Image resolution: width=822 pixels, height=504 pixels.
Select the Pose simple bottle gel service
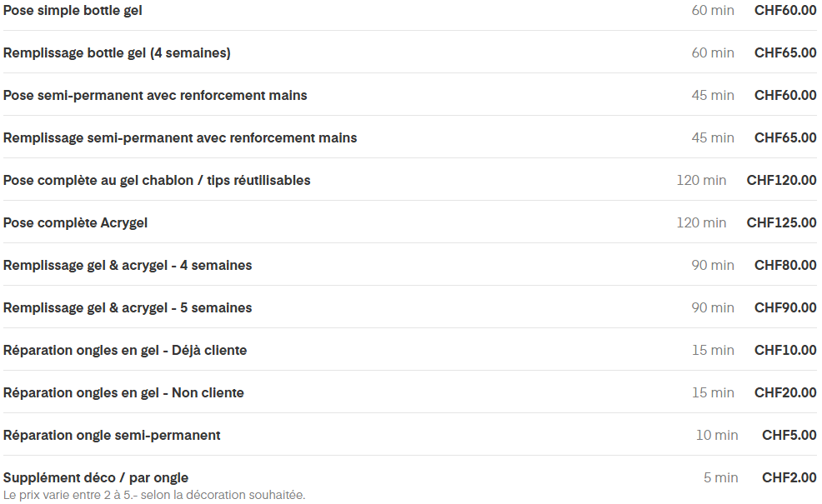73,11
